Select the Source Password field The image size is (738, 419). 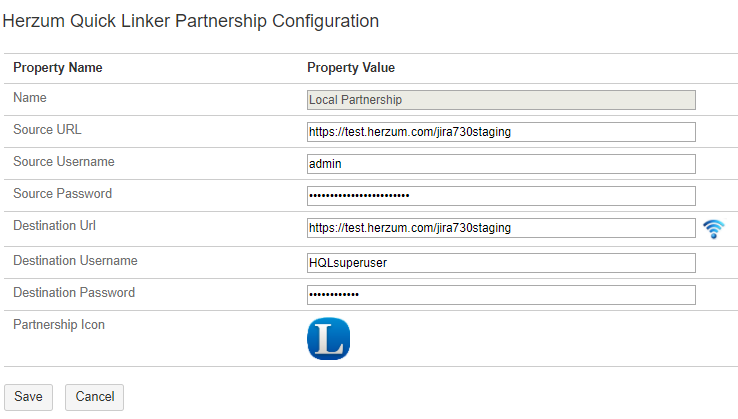point(501,196)
